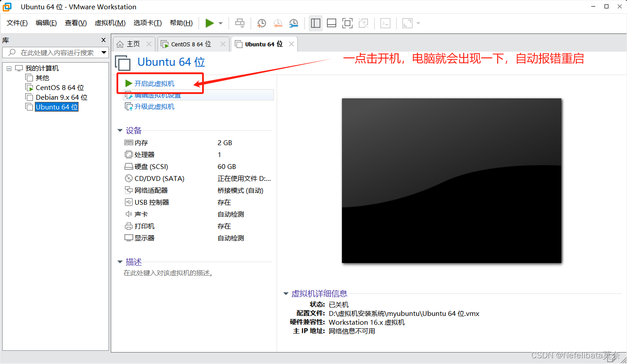The width and height of the screenshot is (627, 364).
Task: Click the USB icon beside USB 控制器
Action: pos(129,203)
